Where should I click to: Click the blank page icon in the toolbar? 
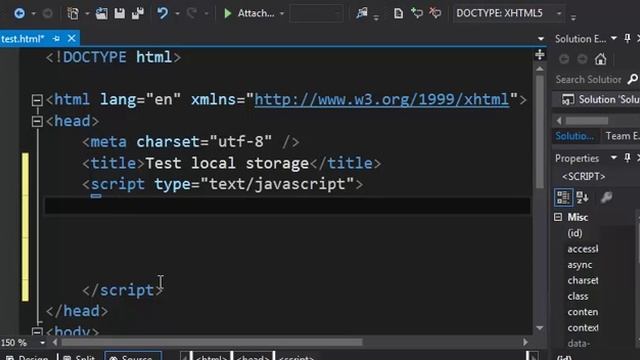[x=398, y=13]
